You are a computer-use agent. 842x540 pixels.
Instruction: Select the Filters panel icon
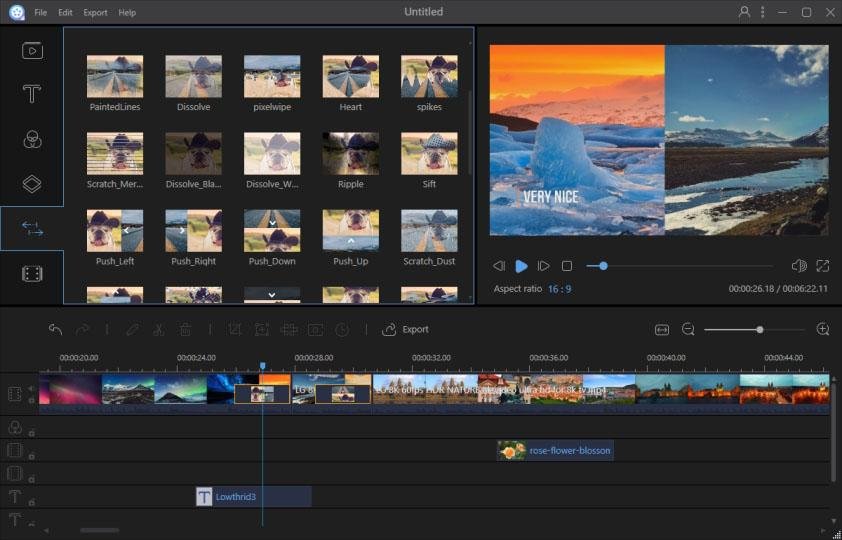(32, 140)
